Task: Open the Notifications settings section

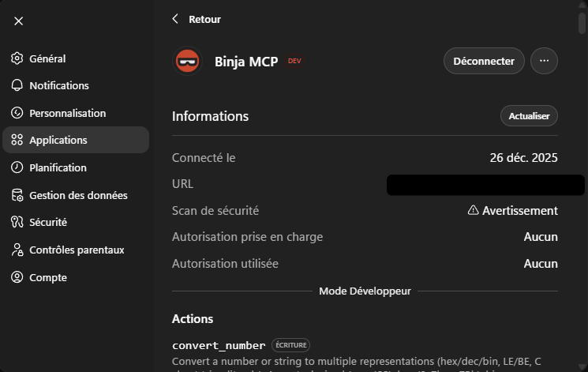Action: [x=59, y=85]
